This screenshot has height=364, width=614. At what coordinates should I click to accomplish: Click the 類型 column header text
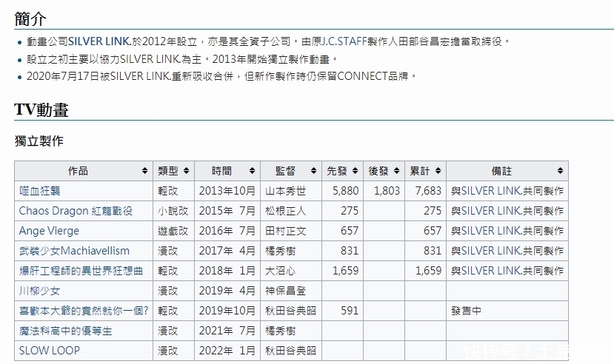tap(168, 171)
